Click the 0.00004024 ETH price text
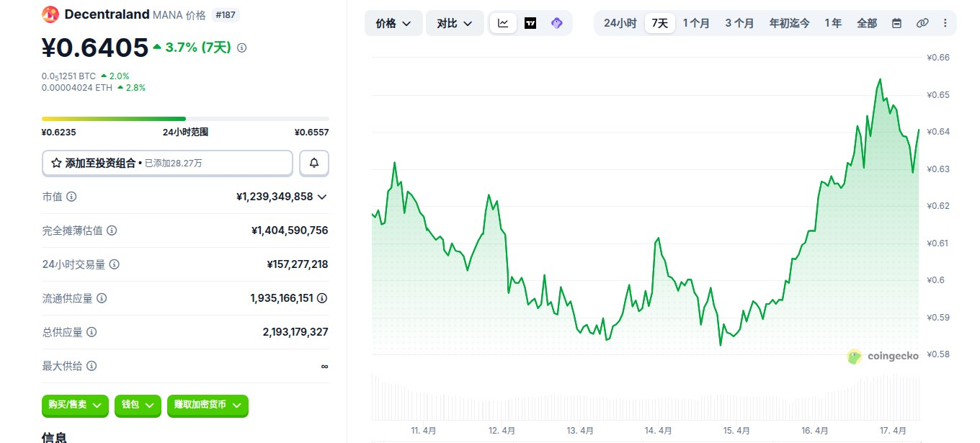 77,88
